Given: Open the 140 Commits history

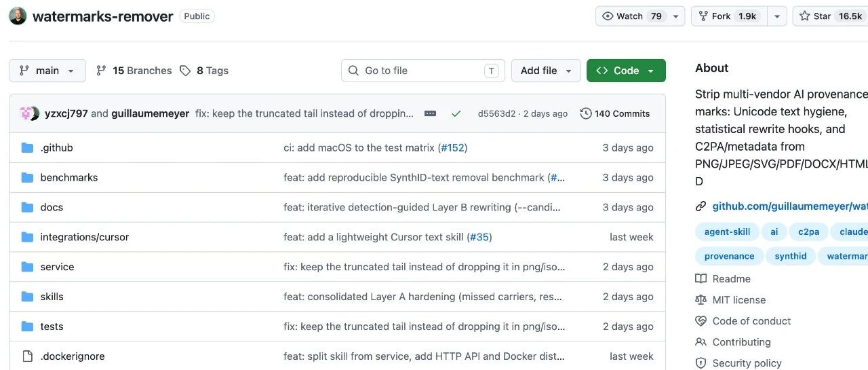Looking at the screenshot, I should [615, 113].
